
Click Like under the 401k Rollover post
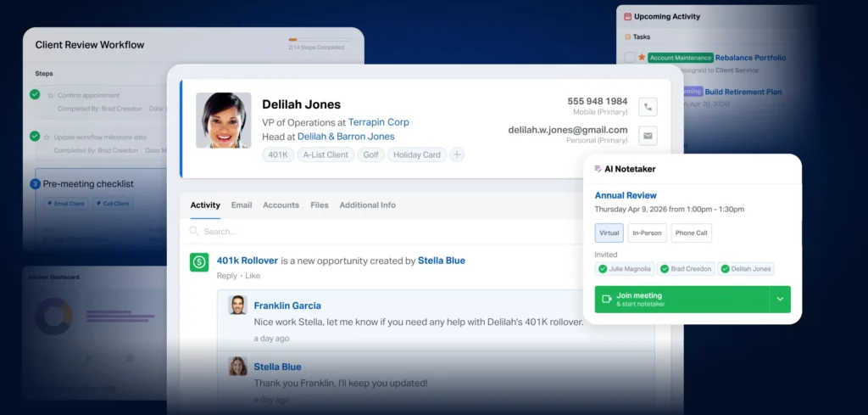[x=253, y=275]
